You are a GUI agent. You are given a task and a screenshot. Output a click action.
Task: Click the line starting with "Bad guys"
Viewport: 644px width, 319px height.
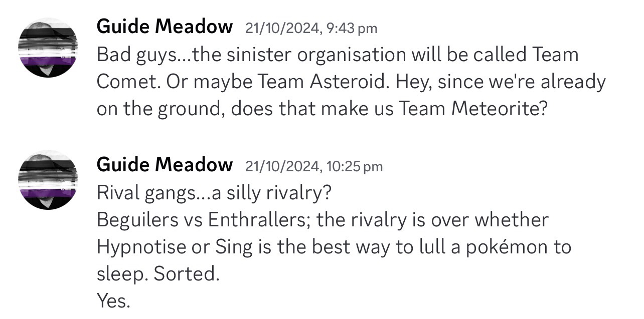click(337, 54)
